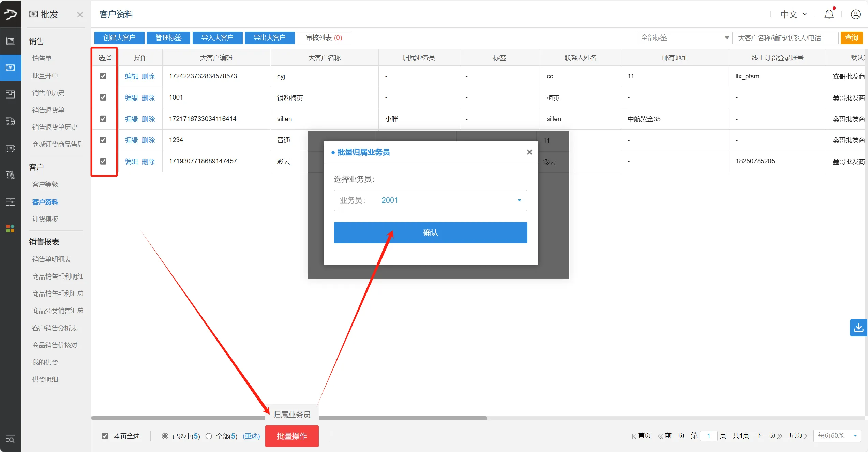Click the 确认 button in the dialog
This screenshot has height=452, width=868.
430,232
